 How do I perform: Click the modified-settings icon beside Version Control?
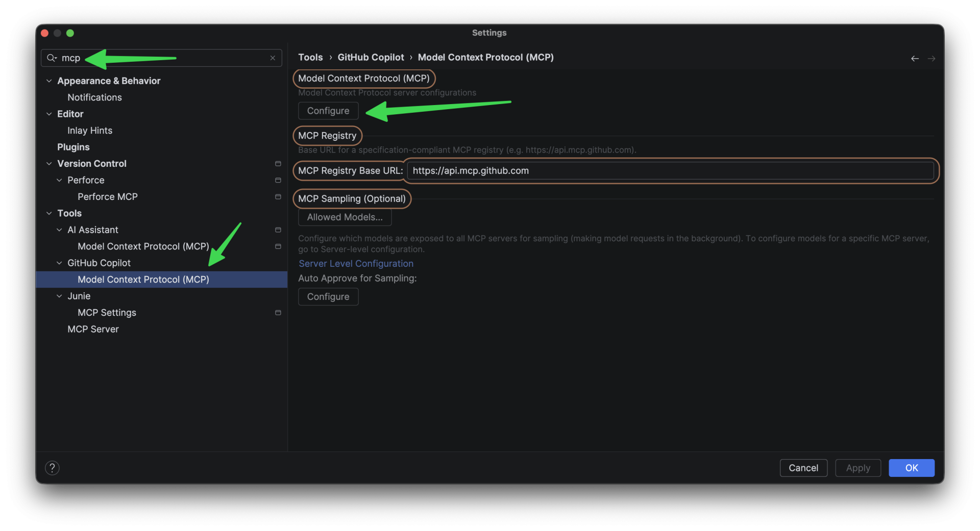coord(278,164)
